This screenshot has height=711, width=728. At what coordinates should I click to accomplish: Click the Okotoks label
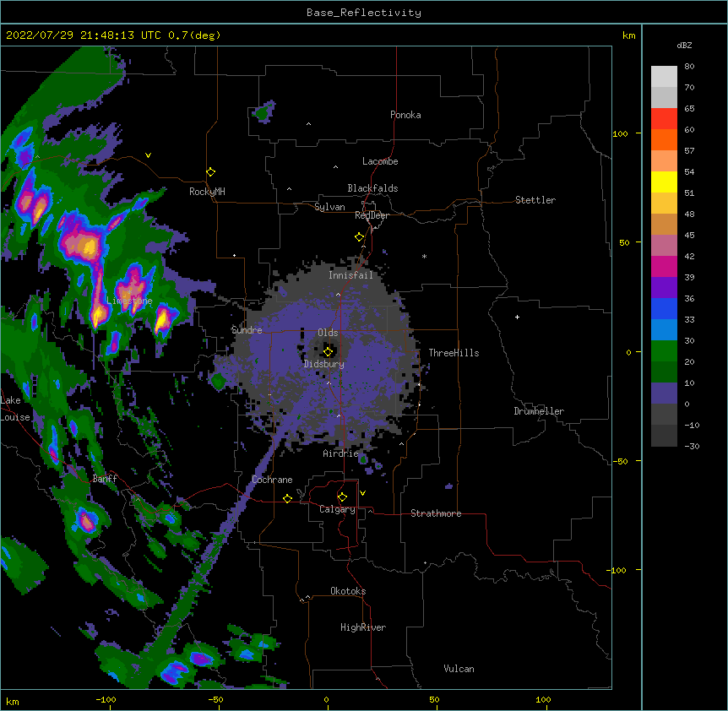[348, 591]
